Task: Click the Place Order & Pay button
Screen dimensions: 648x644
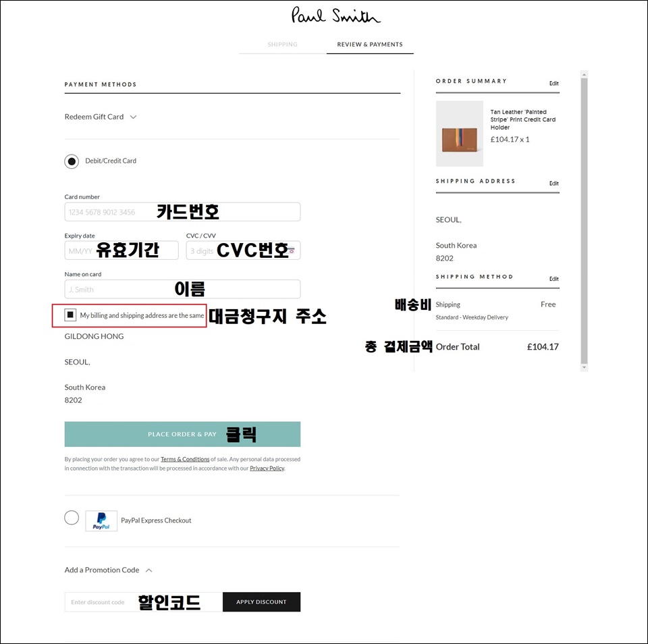Action: (x=182, y=434)
